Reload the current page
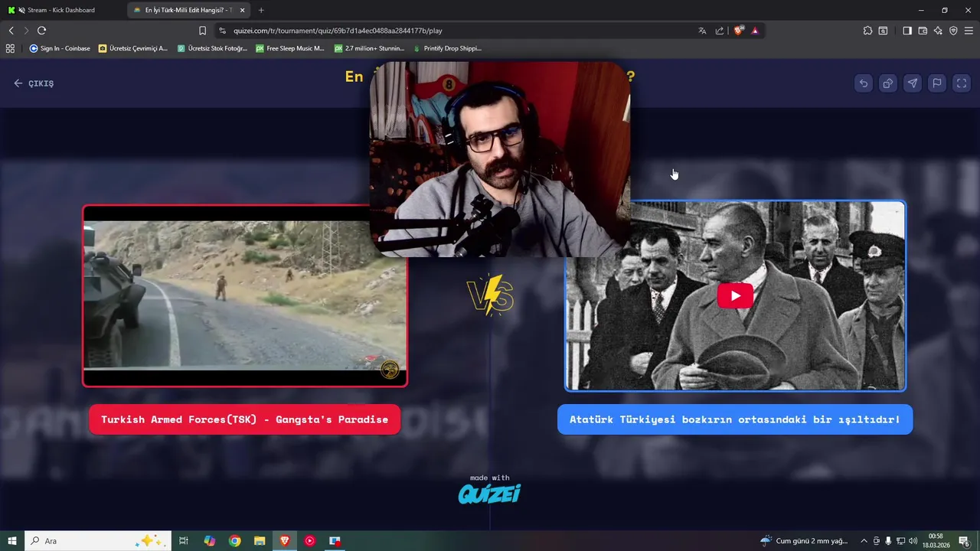980x551 pixels. (x=41, y=31)
